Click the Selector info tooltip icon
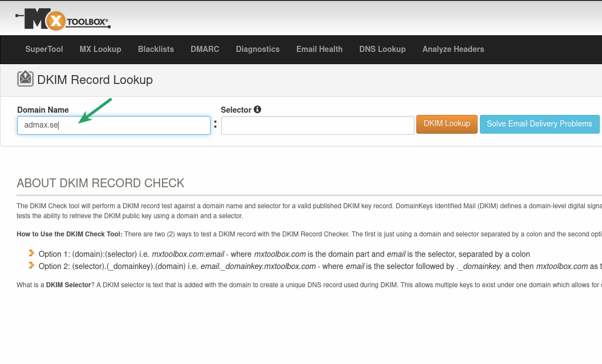This screenshot has height=364, width=602. pyautogui.click(x=257, y=109)
